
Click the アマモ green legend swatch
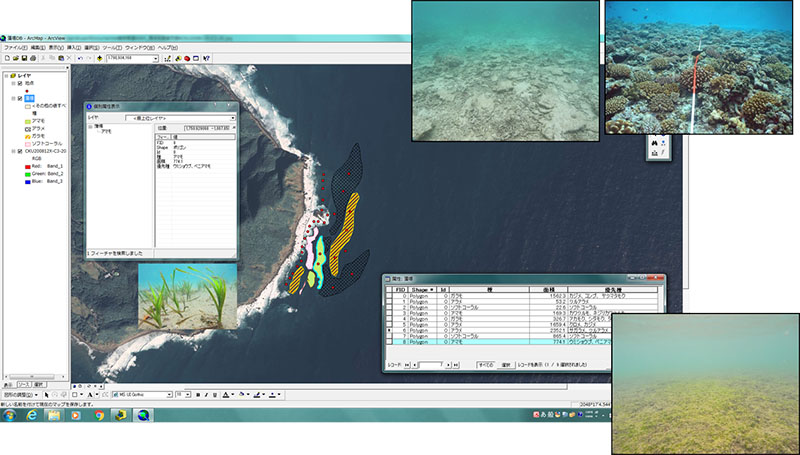(29, 119)
